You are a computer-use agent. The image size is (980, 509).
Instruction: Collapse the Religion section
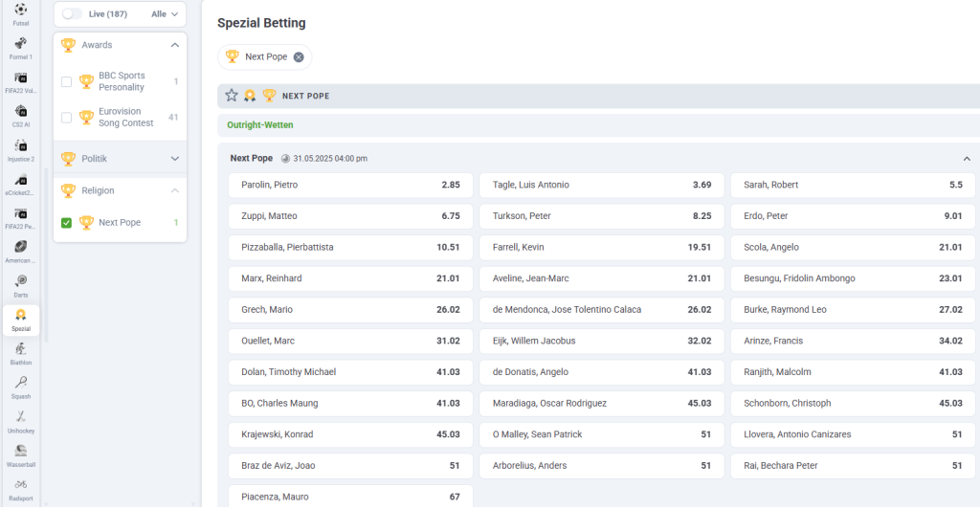click(x=175, y=190)
